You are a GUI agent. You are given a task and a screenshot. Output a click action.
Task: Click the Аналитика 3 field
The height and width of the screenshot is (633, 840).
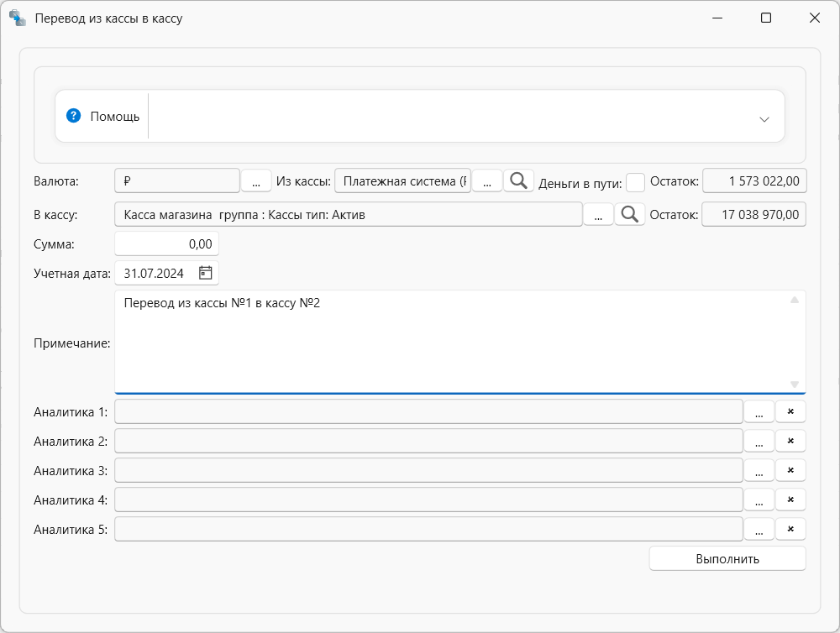point(428,471)
